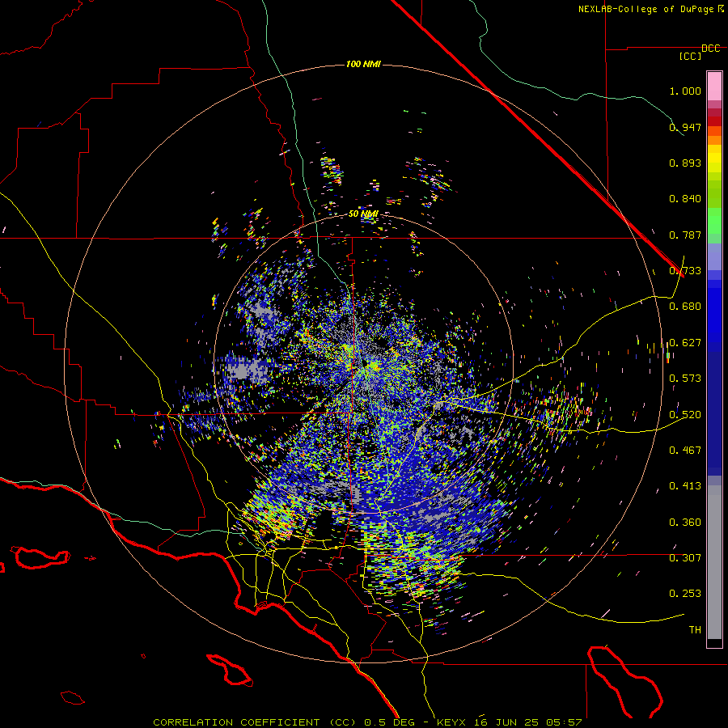The image size is (728, 728).
Task: Click the NEXLAB-College of DuPage credit text
Action: pos(645,9)
